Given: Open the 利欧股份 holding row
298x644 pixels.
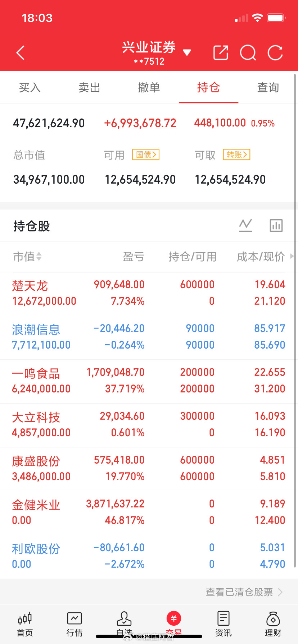Looking at the screenshot, I should 149,557.
